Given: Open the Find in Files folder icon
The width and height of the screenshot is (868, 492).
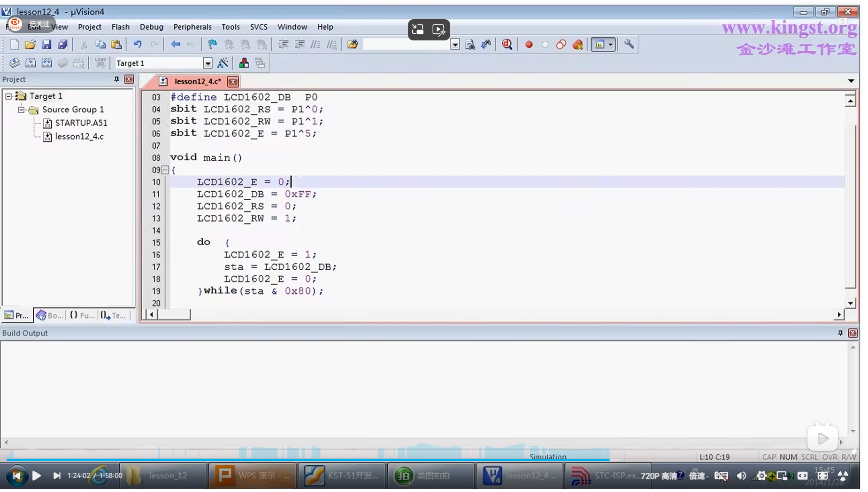Looking at the screenshot, I should click(x=353, y=45).
